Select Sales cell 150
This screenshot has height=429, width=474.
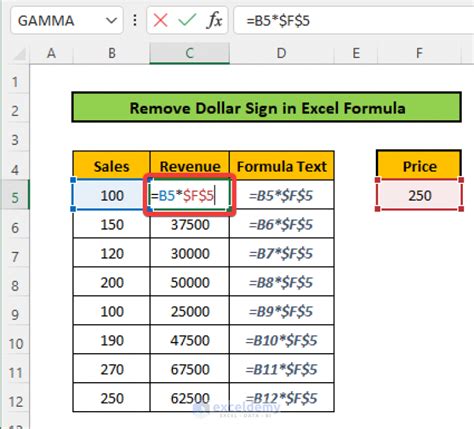(111, 224)
